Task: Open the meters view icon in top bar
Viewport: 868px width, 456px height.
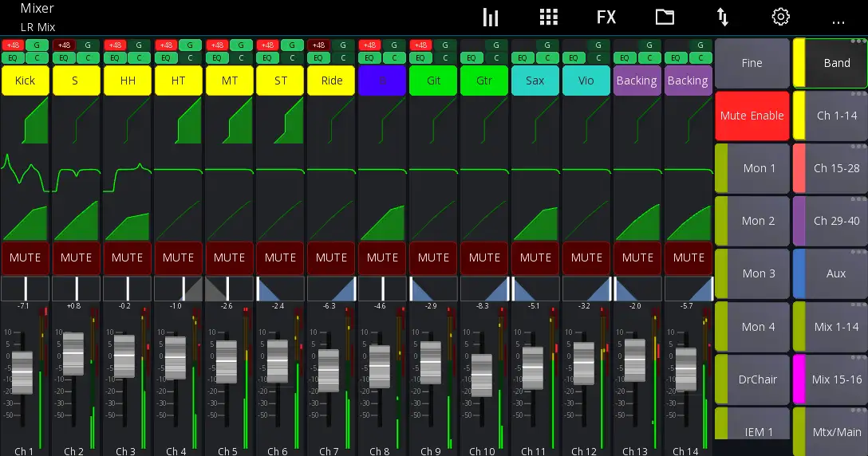Action: click(491, 18)
